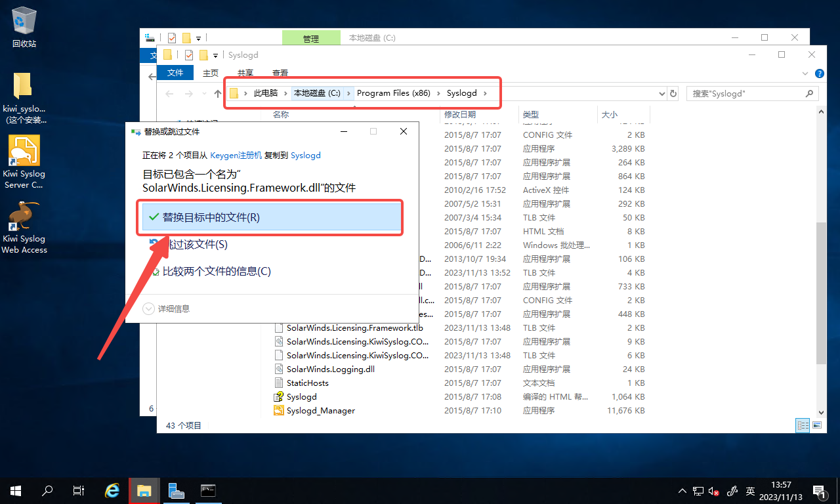Open the 共享 ribbon tab
Image resolution: width=840 pixels, height=504 pixels.
tap(245, 73)
